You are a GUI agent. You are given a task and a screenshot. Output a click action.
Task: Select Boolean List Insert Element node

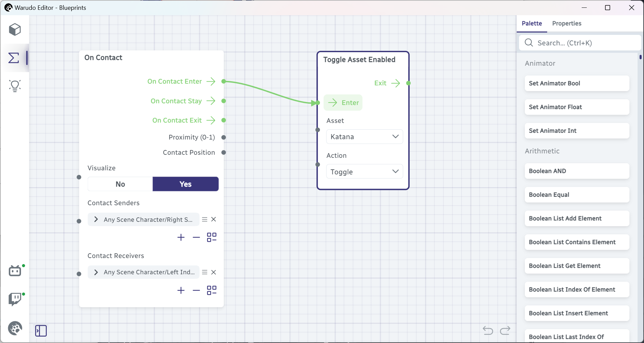click(577, 313)
